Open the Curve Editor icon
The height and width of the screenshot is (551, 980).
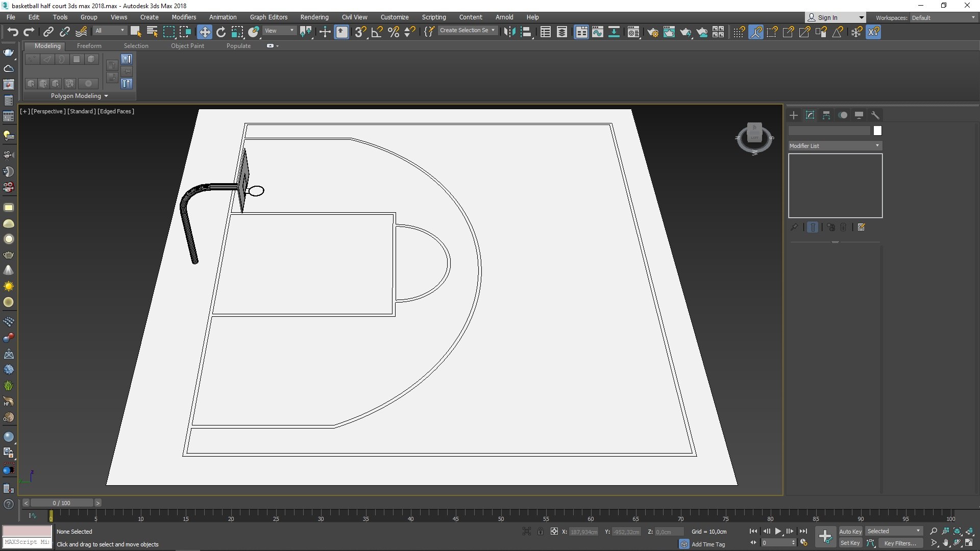click(x=598, y=32)
